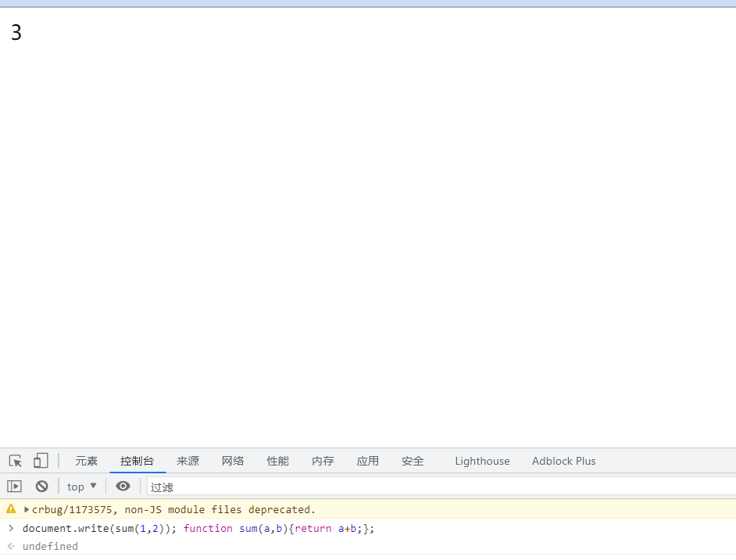Image resolution: width=736 pixels, height=560 pixels.
Task: Activate the inspect element picker icon
Action: [16, 461]
